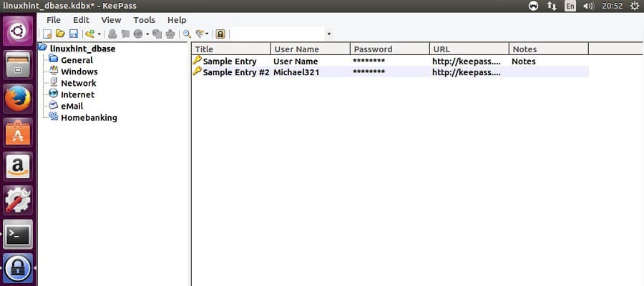Viewport: 644px width, 286px height.
Task: Open the Show Entries dropdown arrow
Action: tap(207, 34)
